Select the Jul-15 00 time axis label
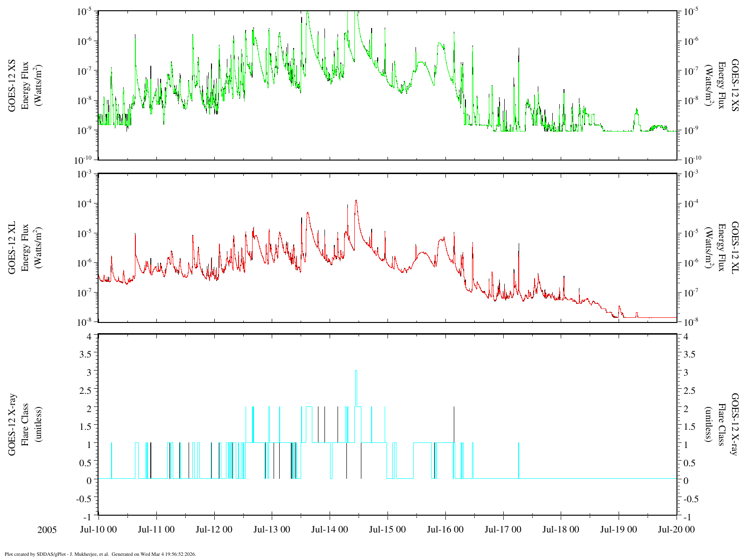Screen dimensions: 747x560 pos(388,530)
